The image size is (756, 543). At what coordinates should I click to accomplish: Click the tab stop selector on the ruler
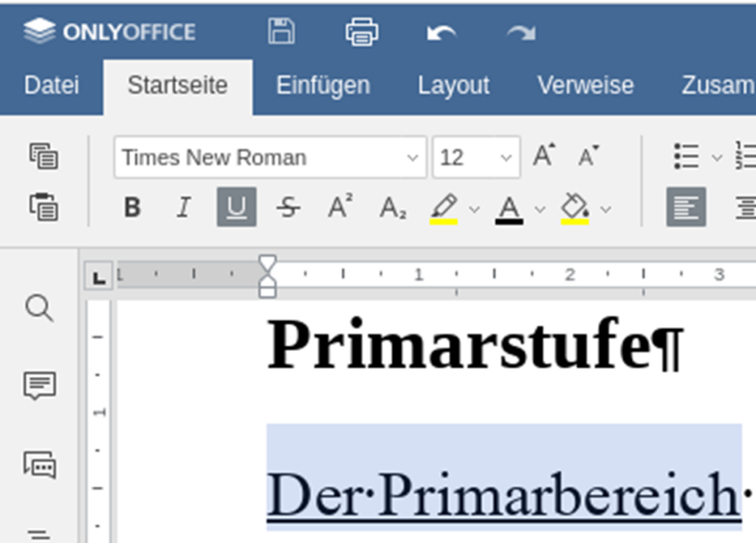pos(99,275)
